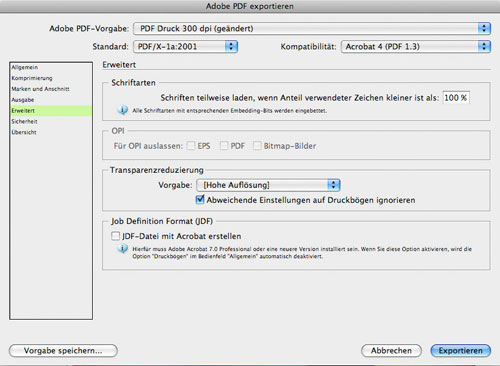Click the info icon under Schriftarten

pyautogui.click(x=122, y=110)
